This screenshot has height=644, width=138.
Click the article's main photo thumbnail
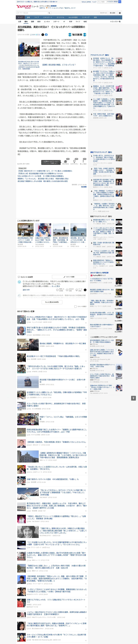pos(29,49)
